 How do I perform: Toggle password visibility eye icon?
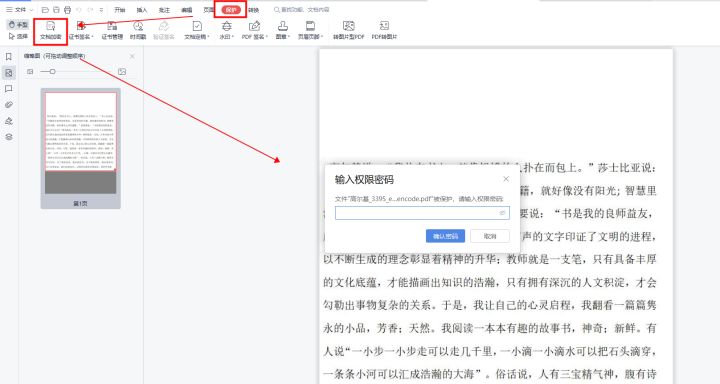(x=502, y=213)
